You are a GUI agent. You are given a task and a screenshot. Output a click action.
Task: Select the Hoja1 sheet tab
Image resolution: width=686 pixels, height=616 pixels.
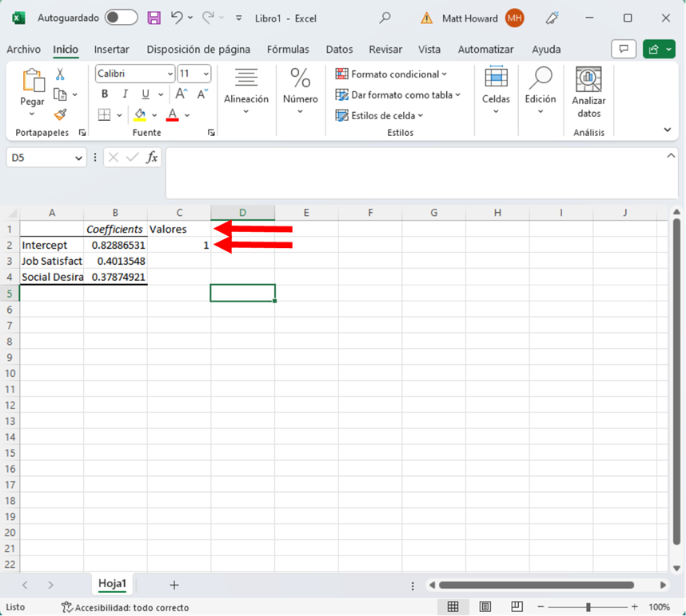click(112, 584)
